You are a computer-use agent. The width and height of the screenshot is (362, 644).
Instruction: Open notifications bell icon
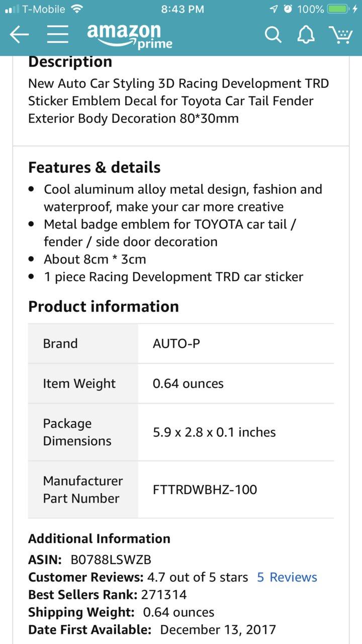pyautogui.click(x=306, y=34)
